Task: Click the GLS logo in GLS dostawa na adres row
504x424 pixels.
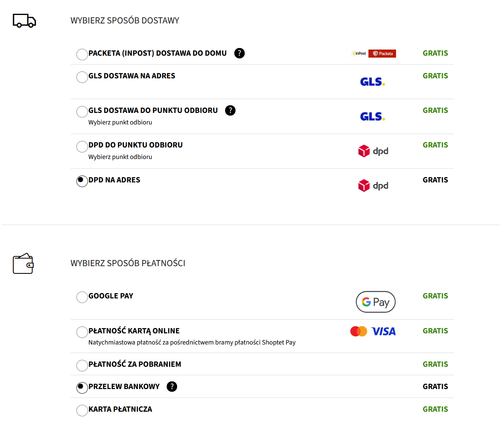Action: [372, 81]
